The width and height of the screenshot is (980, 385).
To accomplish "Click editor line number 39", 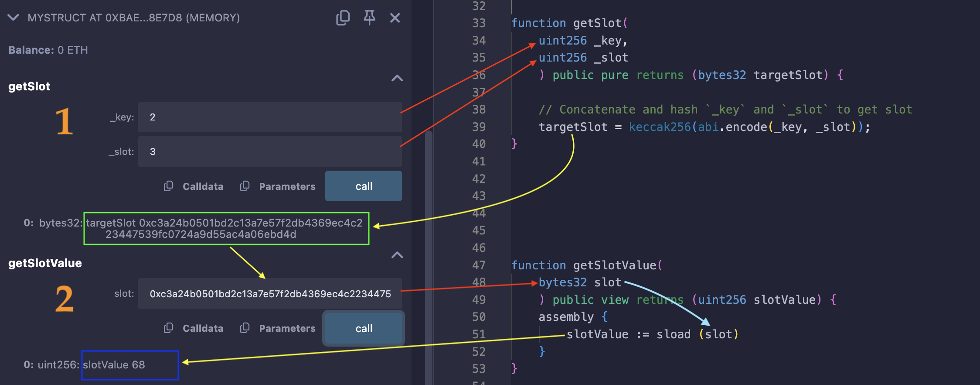I will (479, 127).
